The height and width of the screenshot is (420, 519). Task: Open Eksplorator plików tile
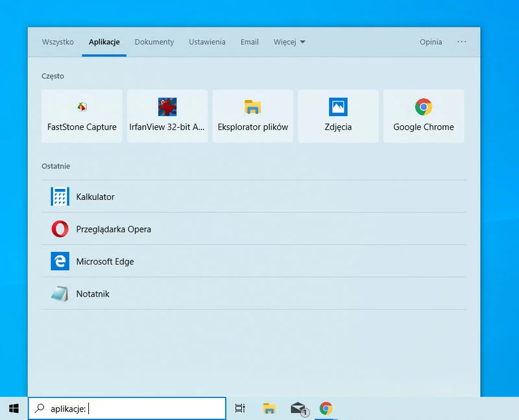click(x=253, y=116)
